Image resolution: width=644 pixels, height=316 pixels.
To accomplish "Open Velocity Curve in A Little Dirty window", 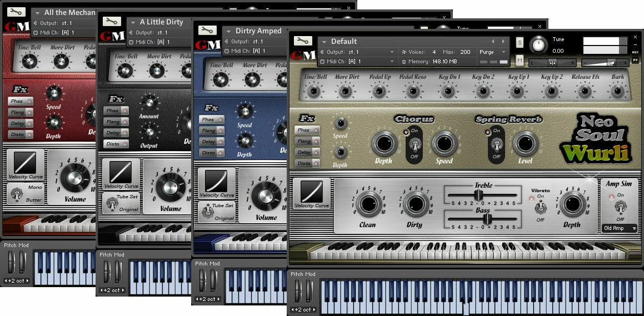I will pyautogui.click(x=121, y=174).
